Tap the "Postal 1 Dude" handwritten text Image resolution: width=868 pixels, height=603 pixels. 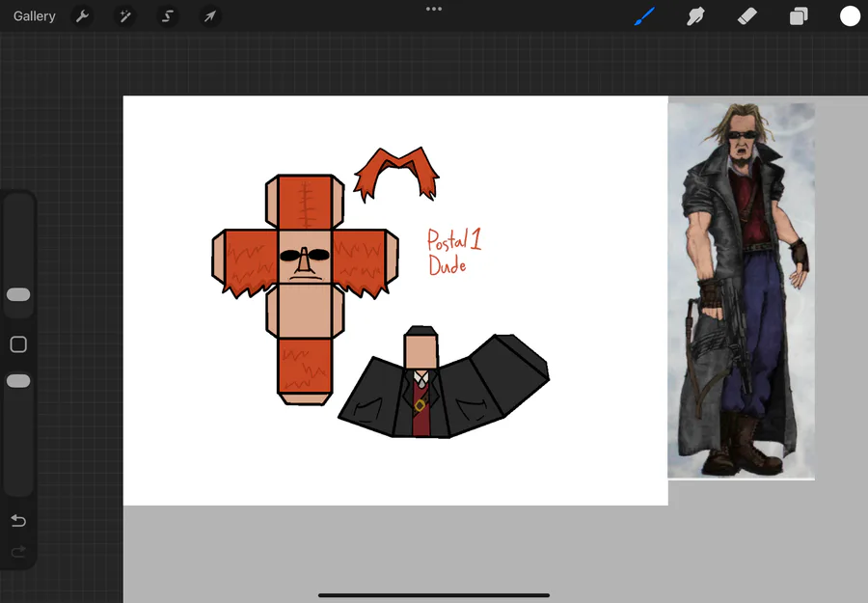point(454,252)
